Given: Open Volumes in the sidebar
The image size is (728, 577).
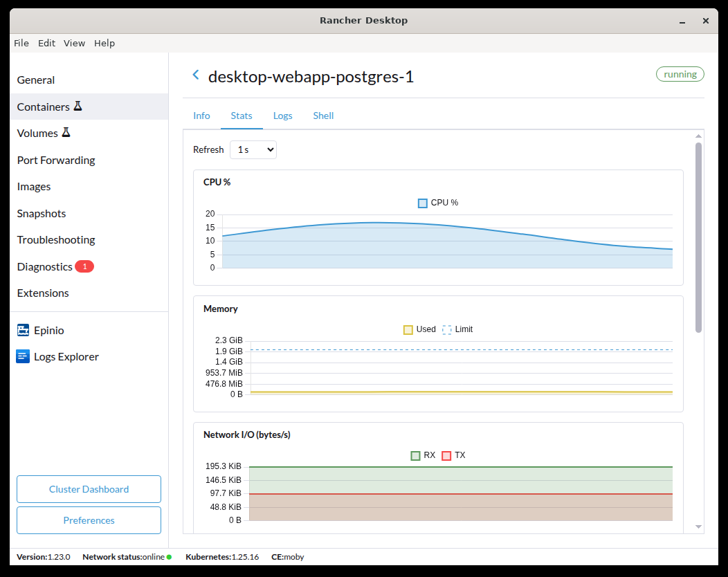Looking at the screenshot, I should pyautogui.click(x=89, y=134).
